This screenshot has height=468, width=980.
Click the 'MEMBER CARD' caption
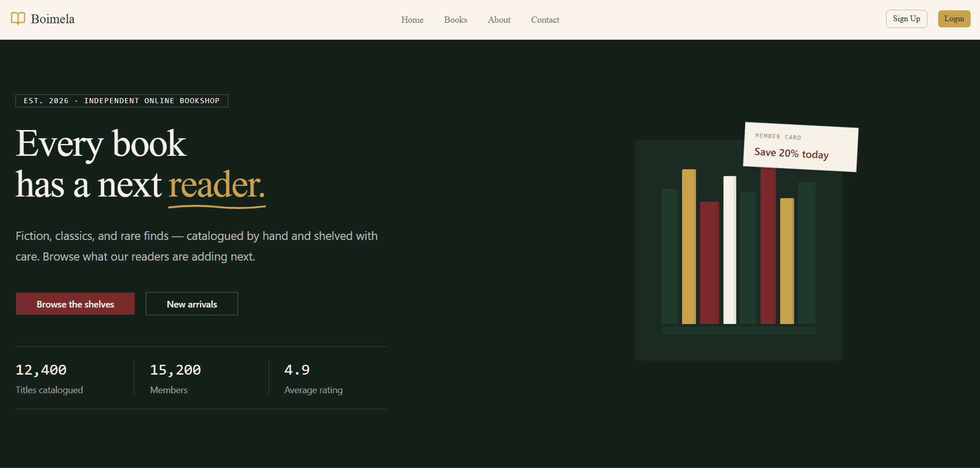(778, 137)
